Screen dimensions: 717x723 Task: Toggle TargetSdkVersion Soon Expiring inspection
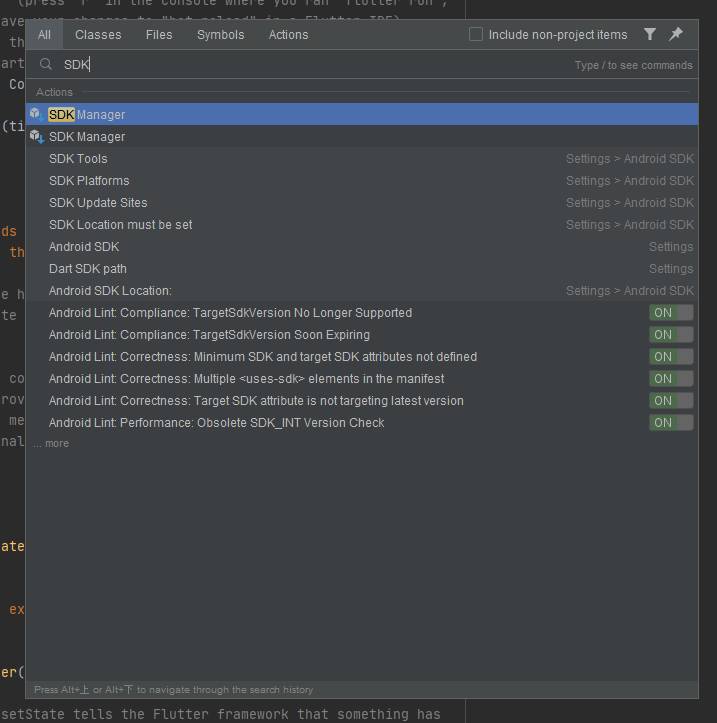point(671,335)
